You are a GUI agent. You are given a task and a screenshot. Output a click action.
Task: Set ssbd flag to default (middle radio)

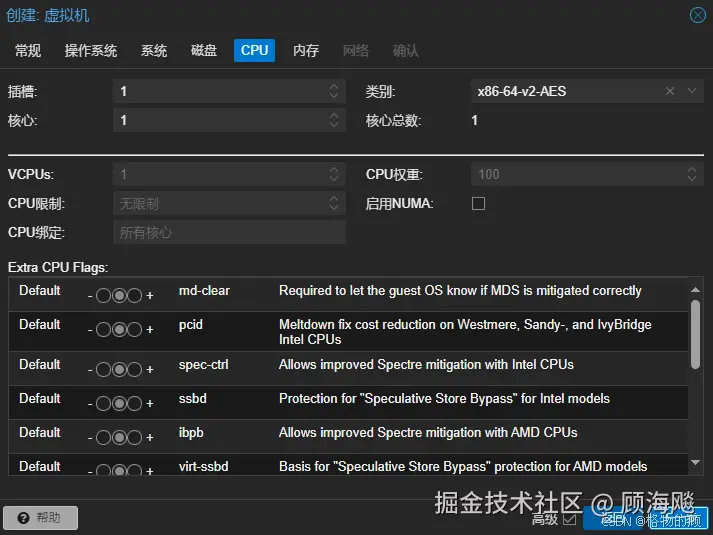119,403
